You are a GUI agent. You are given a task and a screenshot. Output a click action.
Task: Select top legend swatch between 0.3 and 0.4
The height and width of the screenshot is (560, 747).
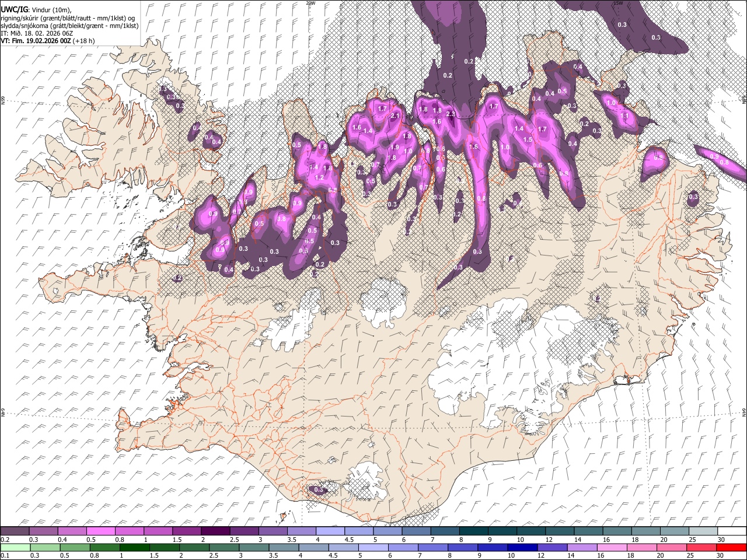(44, 531)
